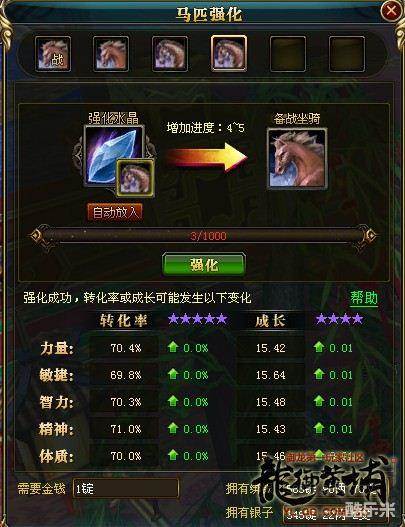Click the 成长 column header
This screenshot has height=527, width=405.
270,321
